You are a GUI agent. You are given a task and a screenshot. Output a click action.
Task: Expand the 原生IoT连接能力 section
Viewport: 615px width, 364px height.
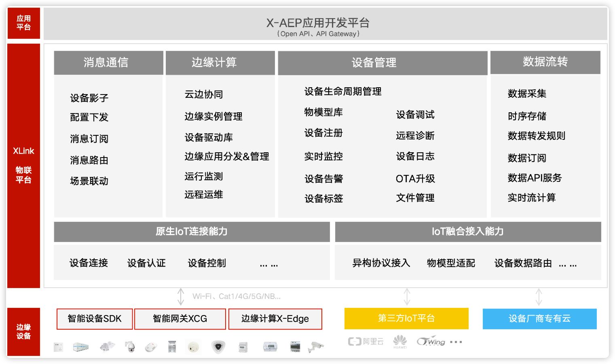(191, 232)
